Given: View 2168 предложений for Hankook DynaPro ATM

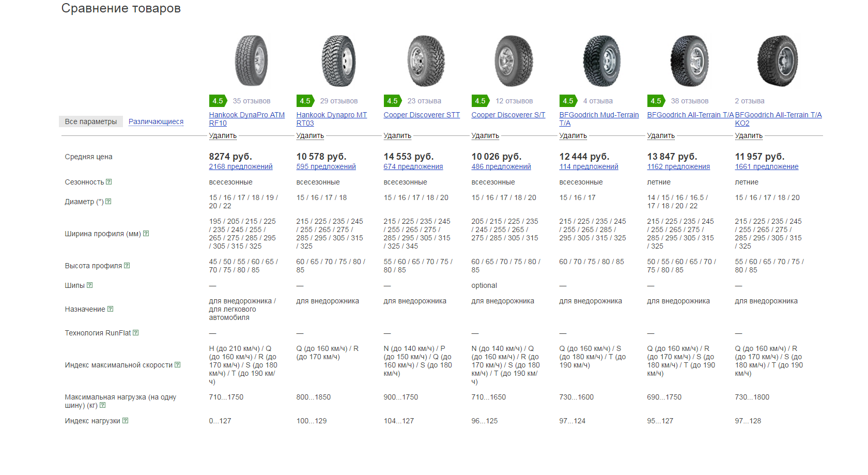Looking at the screenshot, I should click(241, 166).
